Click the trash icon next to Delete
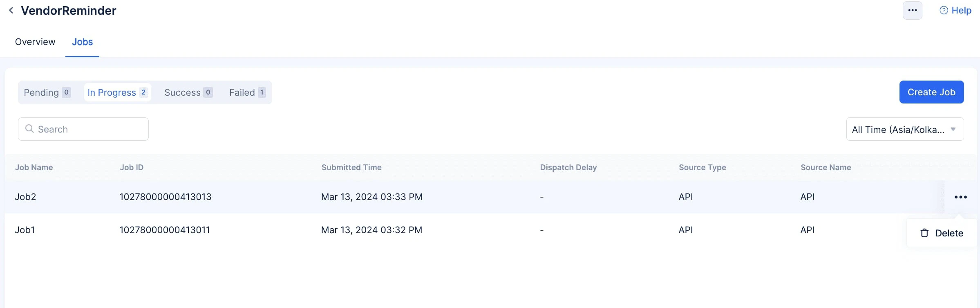The width and height of the screenshot is (980, 308). pos(924,233)
